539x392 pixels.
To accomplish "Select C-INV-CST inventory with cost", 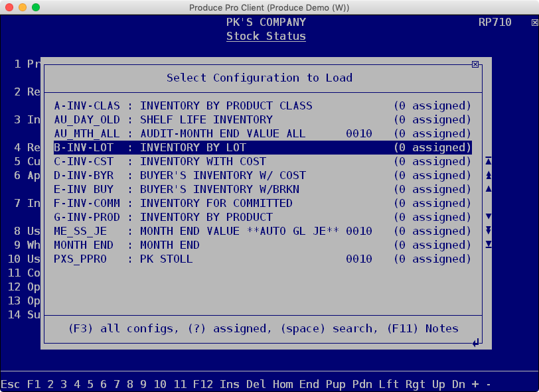I will [x=263, y=161].
